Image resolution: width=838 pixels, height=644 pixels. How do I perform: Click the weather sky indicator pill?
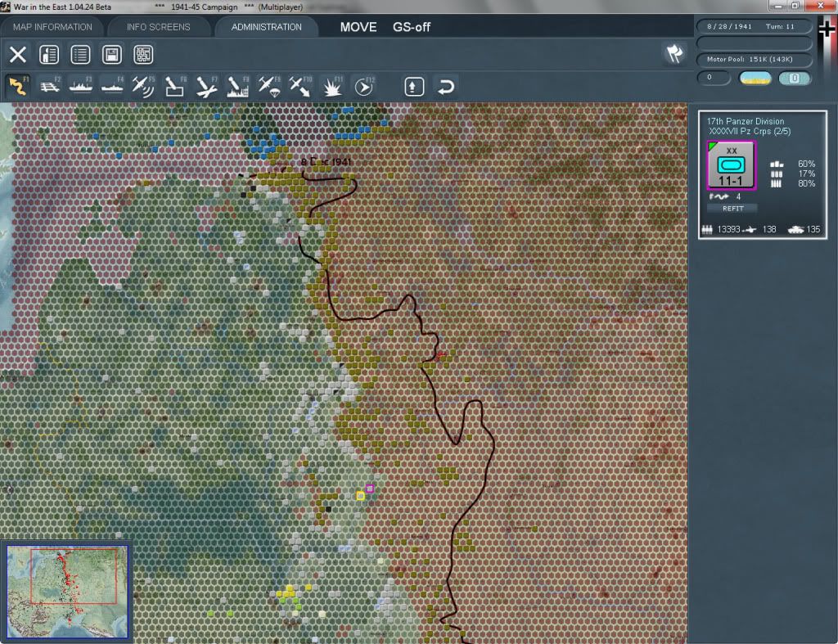click(755, 78)
